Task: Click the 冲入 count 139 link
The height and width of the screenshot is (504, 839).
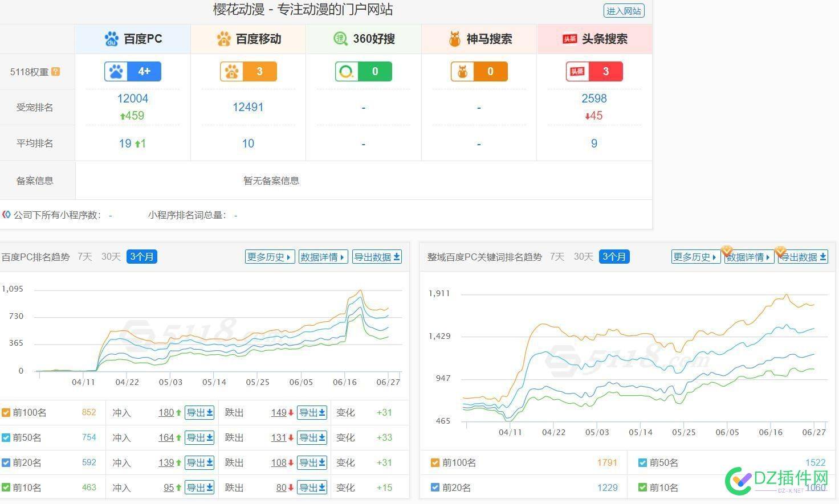Action: [x=166, y=463]
